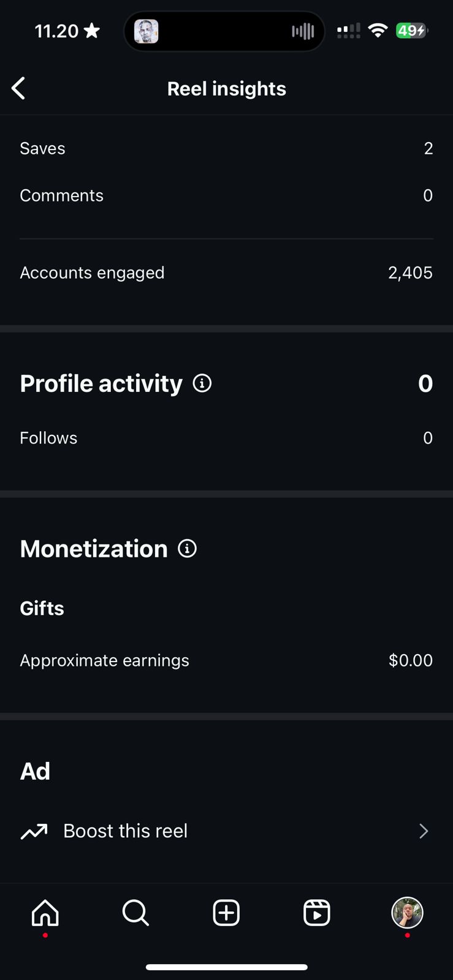This screenshot has width=453, height=980.
Task: Open profile via avatar icon
Action: click(x=407, y=913)
